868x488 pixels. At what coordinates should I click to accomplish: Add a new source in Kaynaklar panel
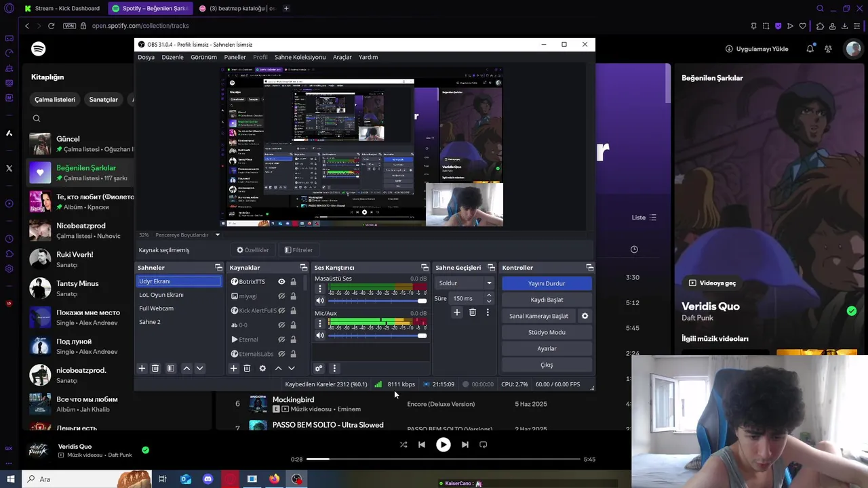[x=233, y=368]
